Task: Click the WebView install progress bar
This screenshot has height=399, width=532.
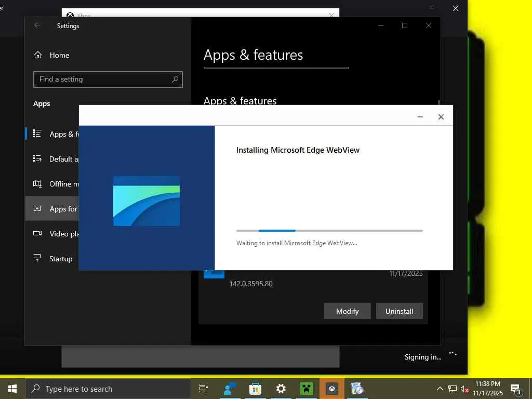Action: coord(329,231)
